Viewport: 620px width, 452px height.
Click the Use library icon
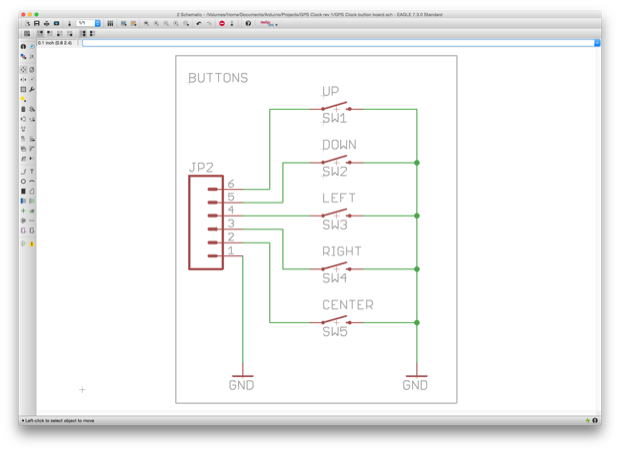[110, 24]
